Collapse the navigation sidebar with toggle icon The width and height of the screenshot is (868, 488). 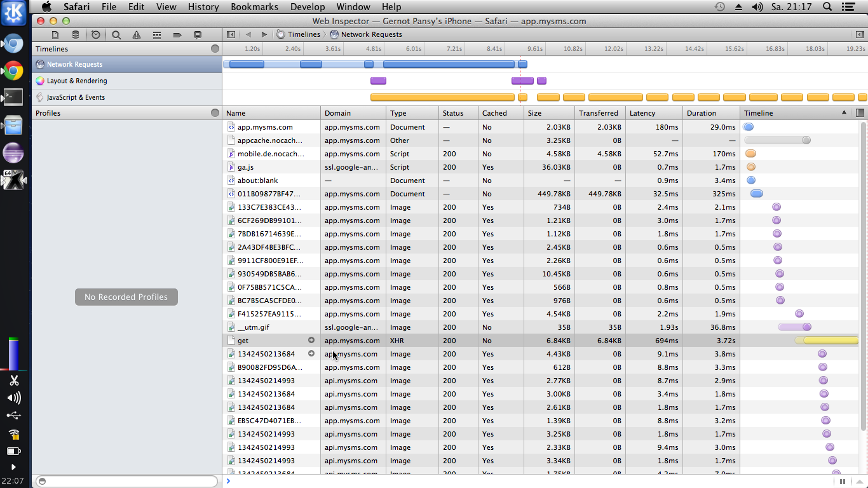pos(231,34)
